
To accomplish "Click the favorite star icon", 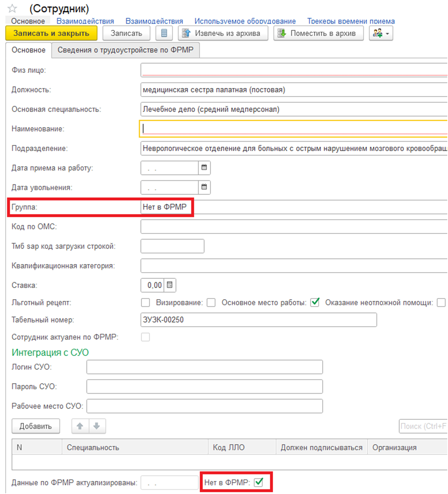I will click(x=13, y=8).
